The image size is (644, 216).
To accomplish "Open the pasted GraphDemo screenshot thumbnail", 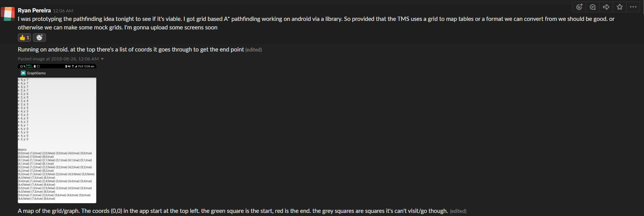I will pos(57,134).
